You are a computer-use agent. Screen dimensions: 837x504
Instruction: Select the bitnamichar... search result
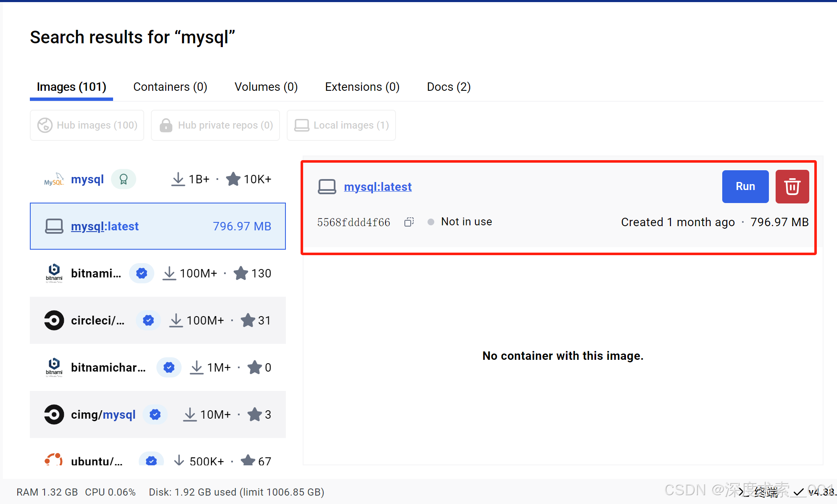[108, 367]
